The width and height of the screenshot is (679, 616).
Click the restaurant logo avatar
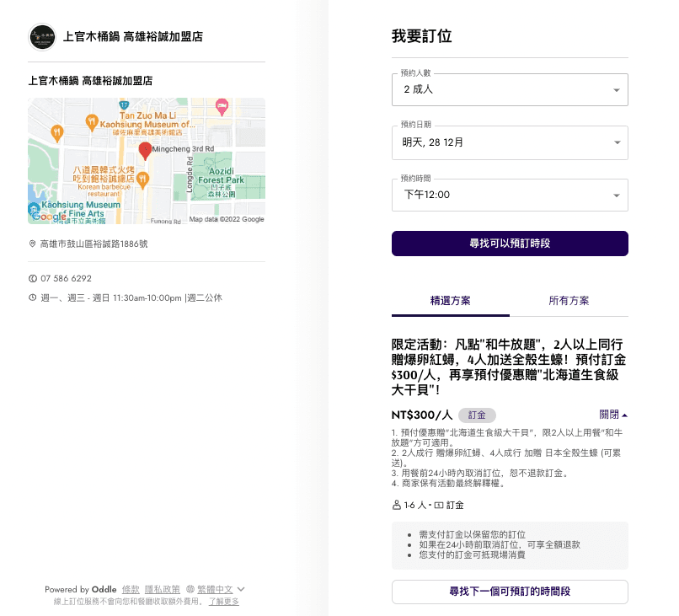tap(42, 37)
